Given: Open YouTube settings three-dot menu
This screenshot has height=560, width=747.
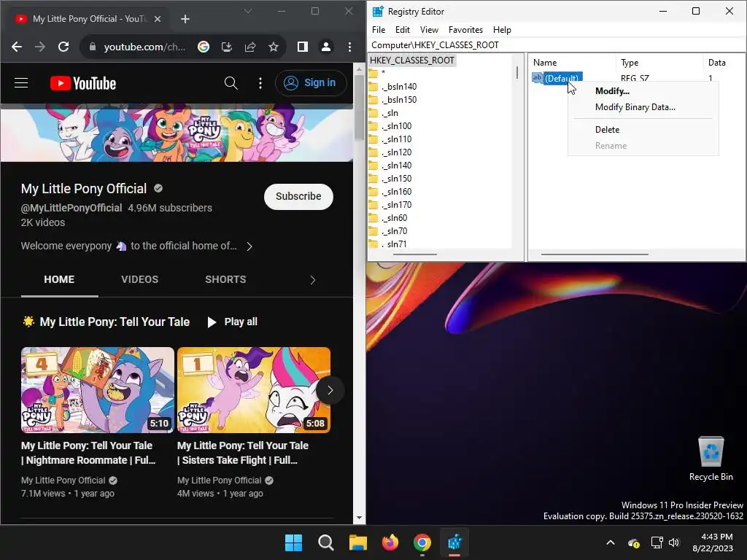Looking at the screenshot, I should coord(260,83).
